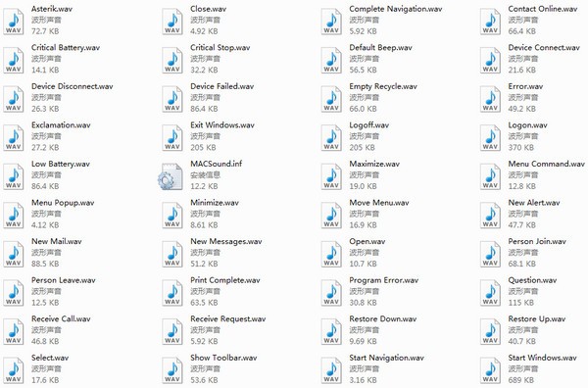The image size is (588, 388).
Task: Select the Device Disconnect.wav icon
Action: pos(14,99)
